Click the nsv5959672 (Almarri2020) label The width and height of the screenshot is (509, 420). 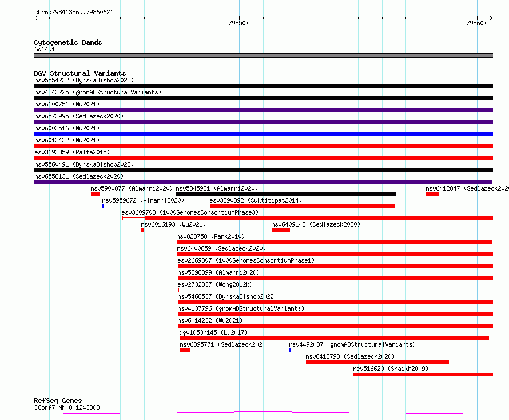tap(143, 200)
